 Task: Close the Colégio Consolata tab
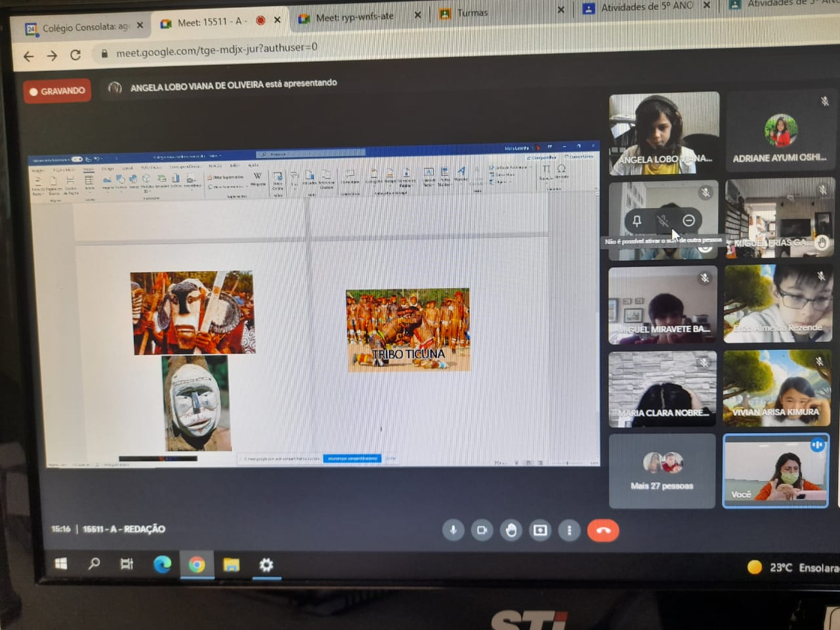[140, 26]
